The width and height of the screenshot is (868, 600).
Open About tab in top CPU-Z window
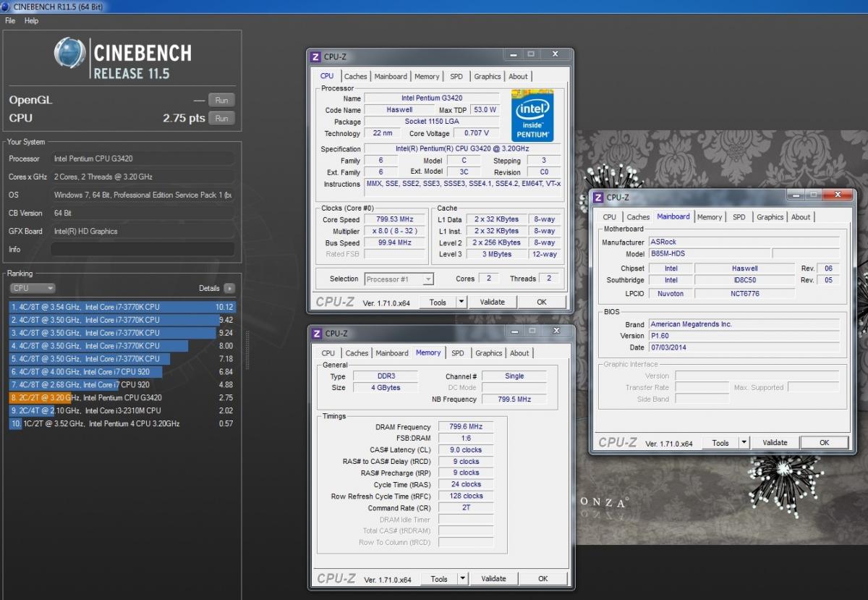(x=518, y=76)
